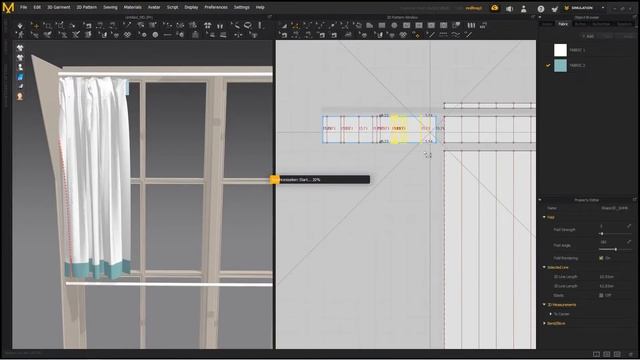Switch to the Fabric tab in Object Browser
The image size is (640, 360).
click(563, 24)
